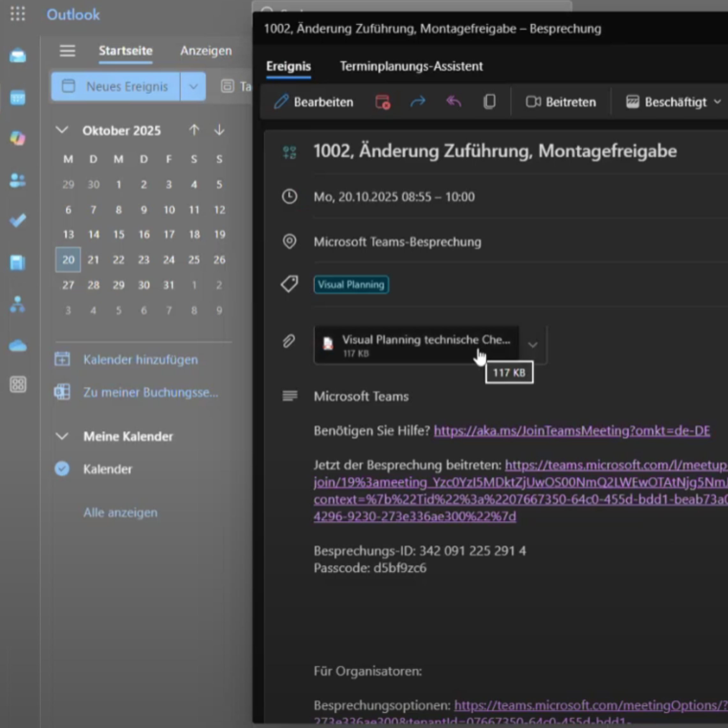Click the Benötigen Sie Hilfe? text

point(372,431)
